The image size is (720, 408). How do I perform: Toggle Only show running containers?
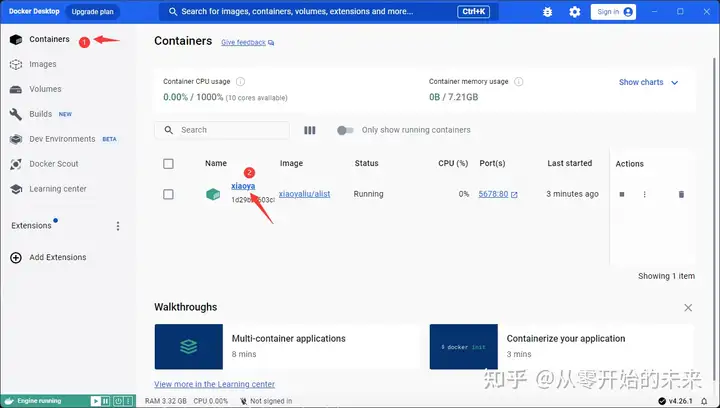345,130
